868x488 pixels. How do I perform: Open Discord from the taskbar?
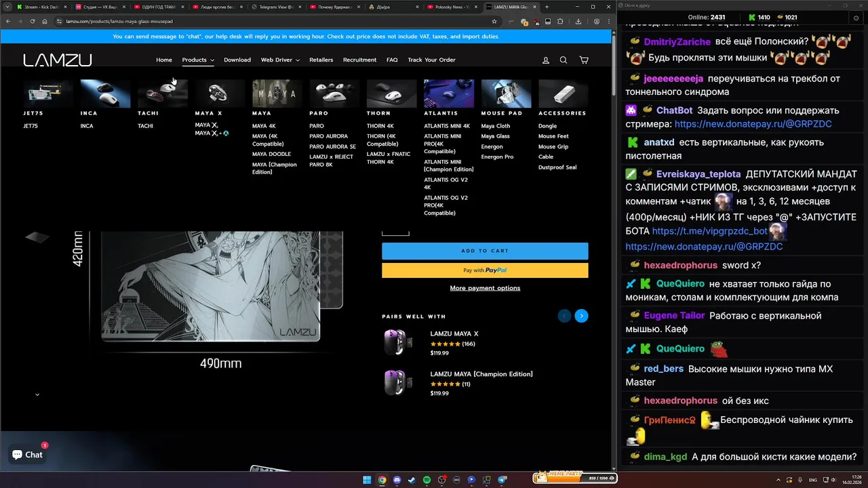397,480
